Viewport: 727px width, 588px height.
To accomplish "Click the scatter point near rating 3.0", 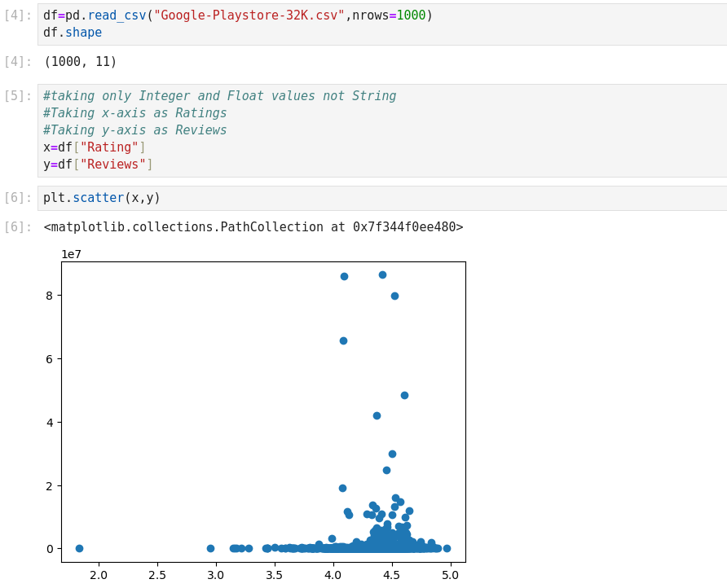I will [x=210, y=548].
